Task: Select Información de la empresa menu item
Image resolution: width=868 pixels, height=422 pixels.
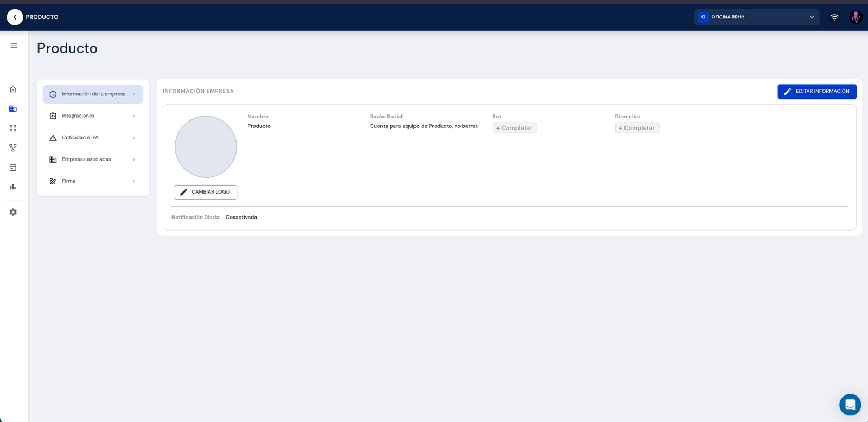Action: point(93,94)
